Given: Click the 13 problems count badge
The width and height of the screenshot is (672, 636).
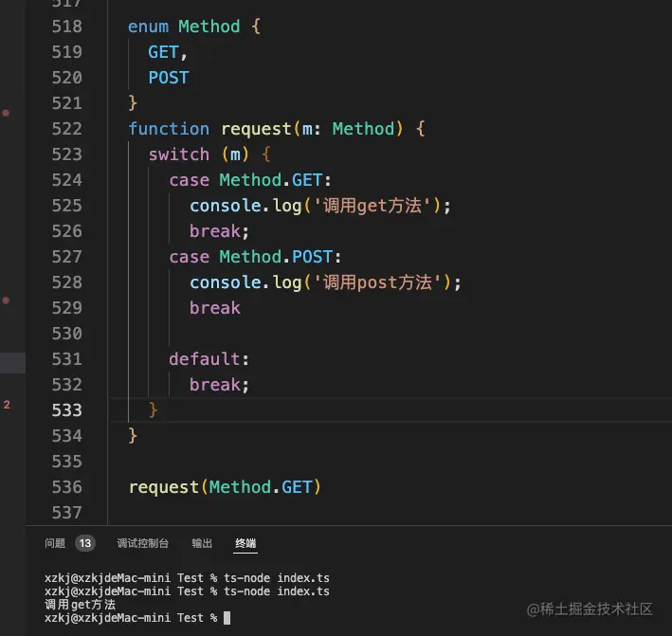Looking at the screenshot, I should [85, 543].
